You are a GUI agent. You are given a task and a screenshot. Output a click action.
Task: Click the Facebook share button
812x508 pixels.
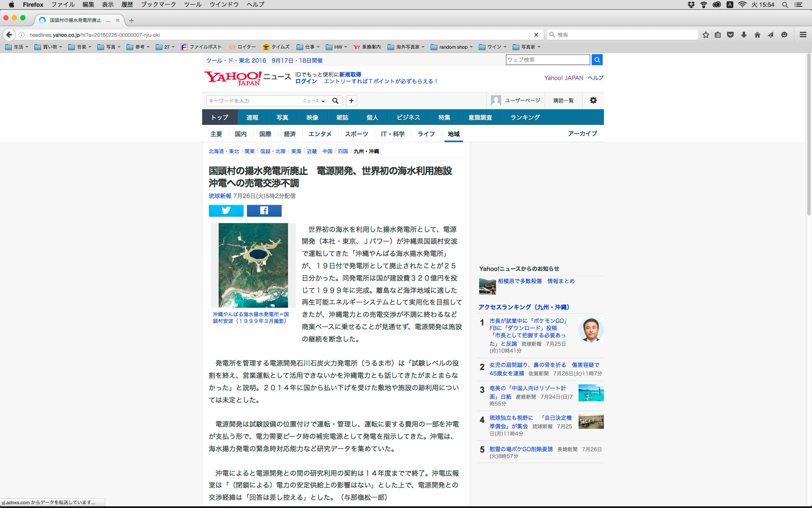tap(264, 210)
